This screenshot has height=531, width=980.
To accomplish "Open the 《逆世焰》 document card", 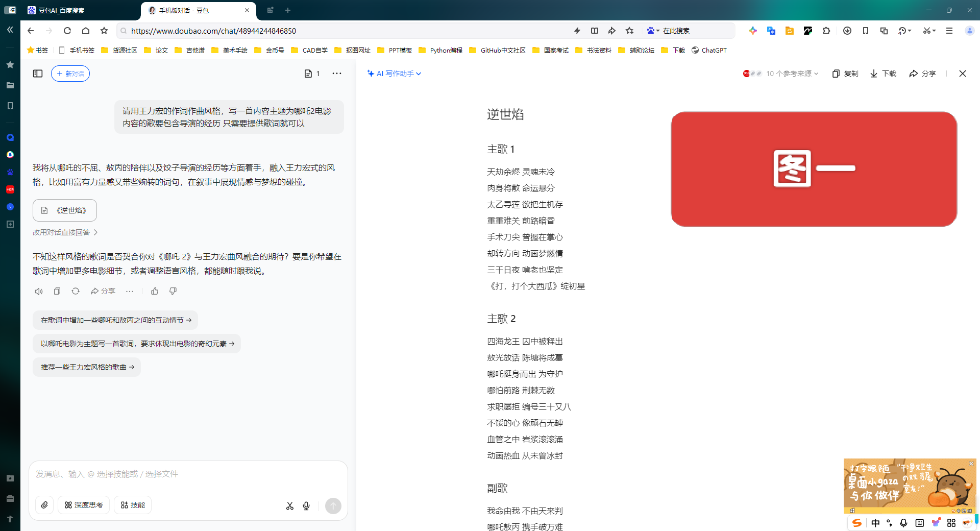I will click(x=65, y=210).
